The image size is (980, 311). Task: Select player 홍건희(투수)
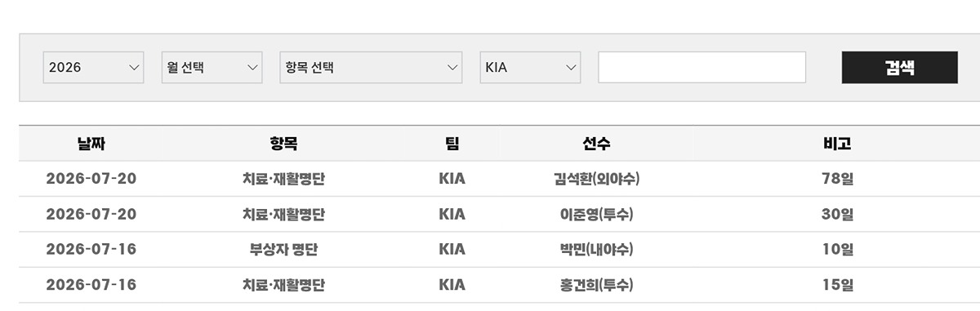[x=596, y=285]
